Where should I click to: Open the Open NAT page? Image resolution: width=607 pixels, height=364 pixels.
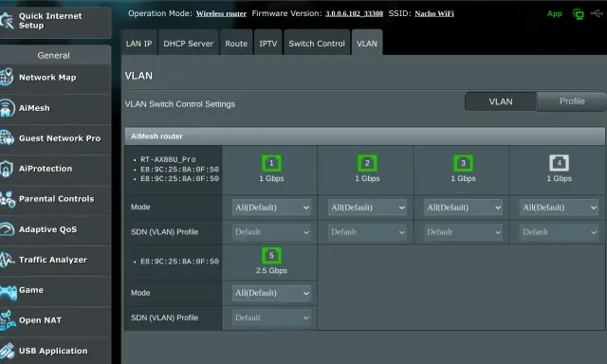click(x=55, y=320)
